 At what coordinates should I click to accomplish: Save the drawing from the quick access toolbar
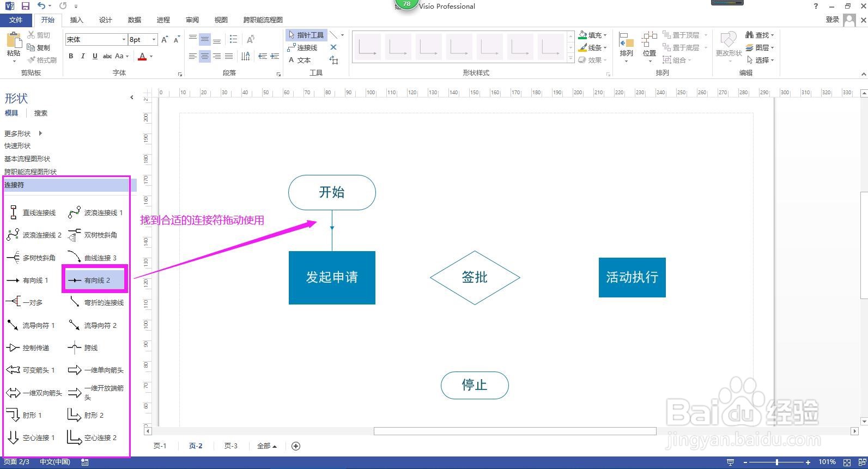click(25, 6)
